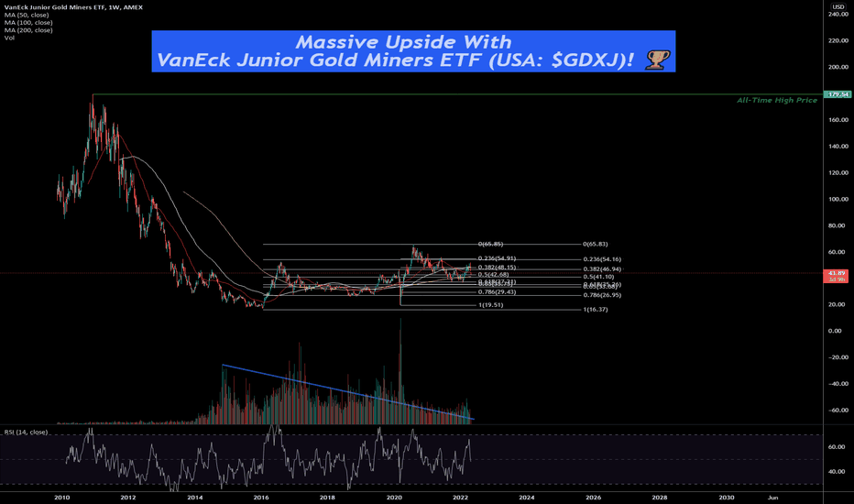
Task: Click the 'RSI (14, close)' pane legend
Action: [27, 433]
